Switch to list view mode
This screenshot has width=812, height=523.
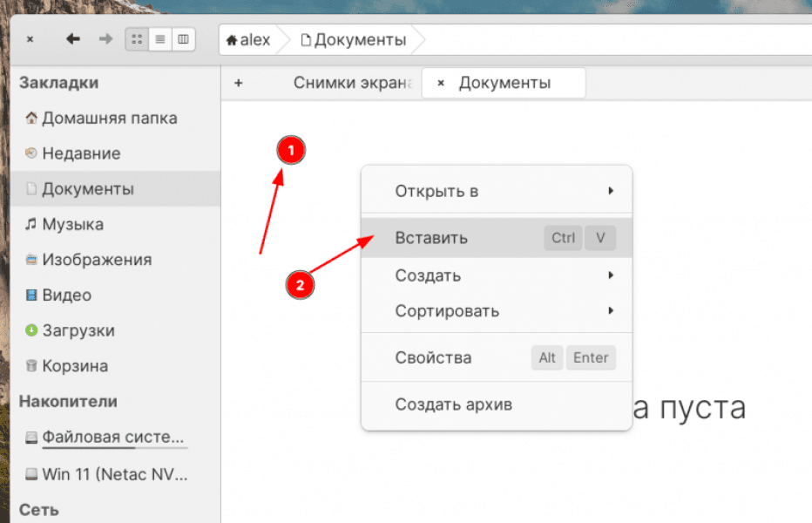[x=159, y=38]
